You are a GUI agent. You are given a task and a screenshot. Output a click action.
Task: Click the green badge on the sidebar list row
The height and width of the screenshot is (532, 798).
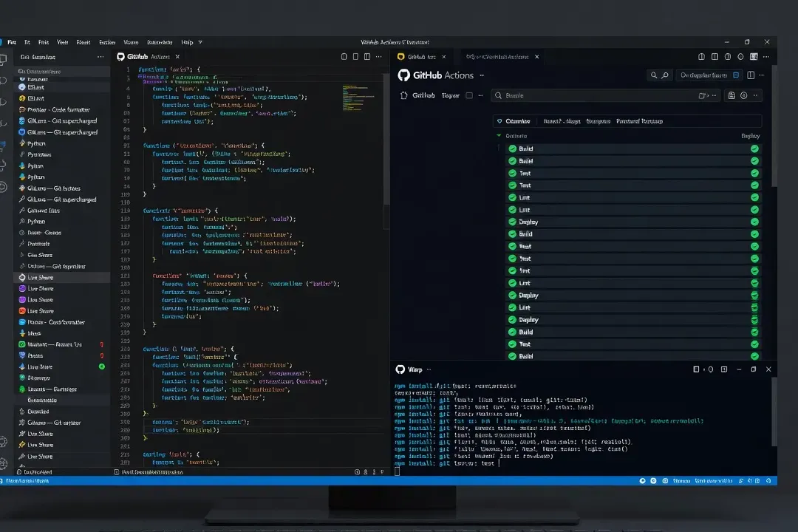tap(102, 366)
